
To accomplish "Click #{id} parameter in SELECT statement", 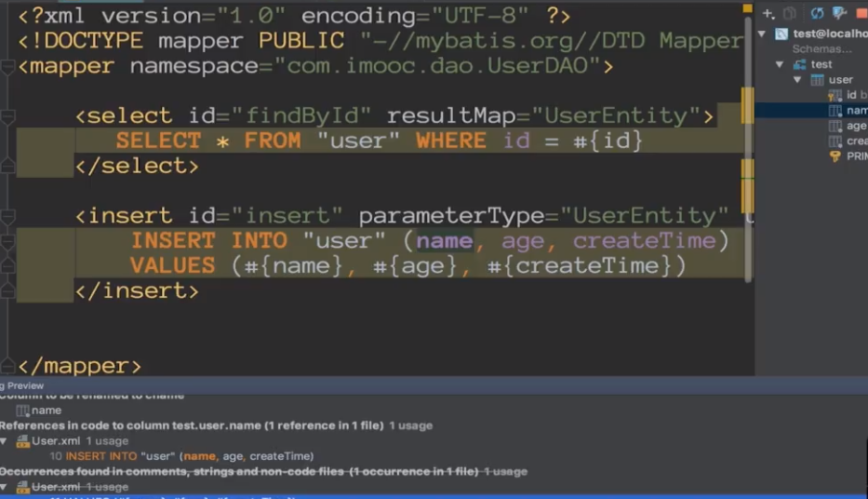I will [608, 141].
